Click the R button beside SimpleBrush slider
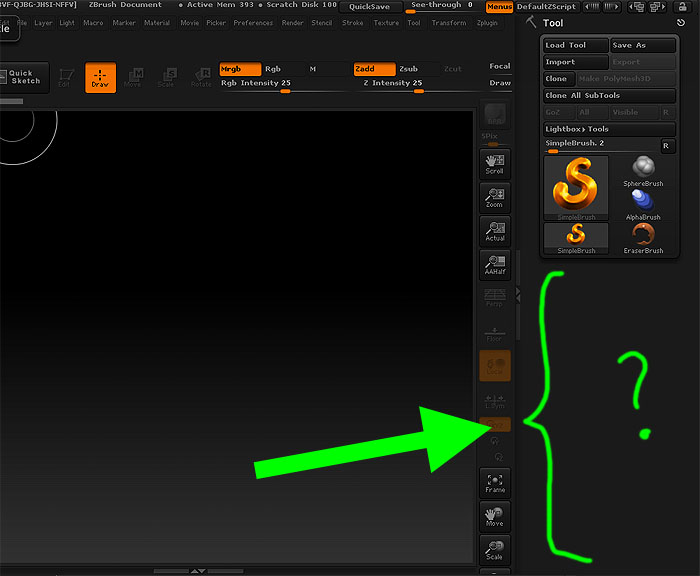700x576 pixels. pos(666,146)
